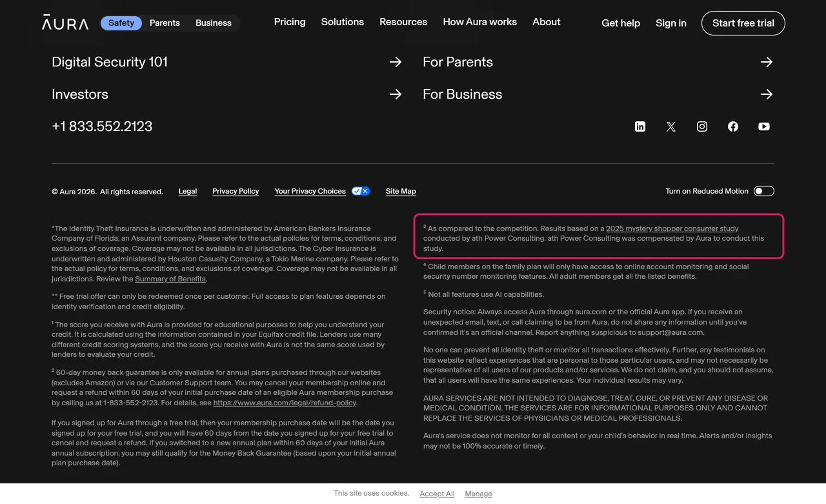Open the How Aura works menu

coord(479,22)
